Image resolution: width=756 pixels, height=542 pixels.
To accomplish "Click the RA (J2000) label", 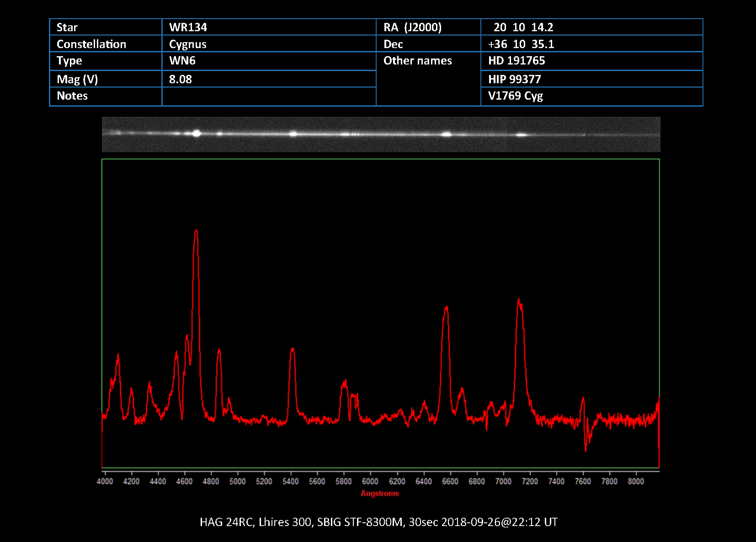I will click(x=412, y=27).
